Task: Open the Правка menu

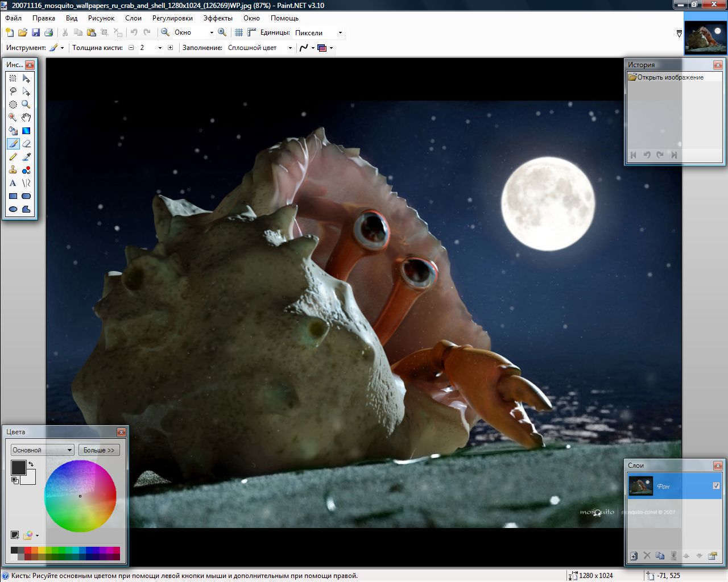Action: click(x=44, y=18)
